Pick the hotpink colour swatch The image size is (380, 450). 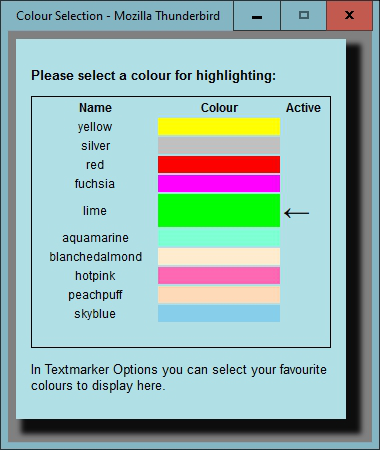(219, 276)
